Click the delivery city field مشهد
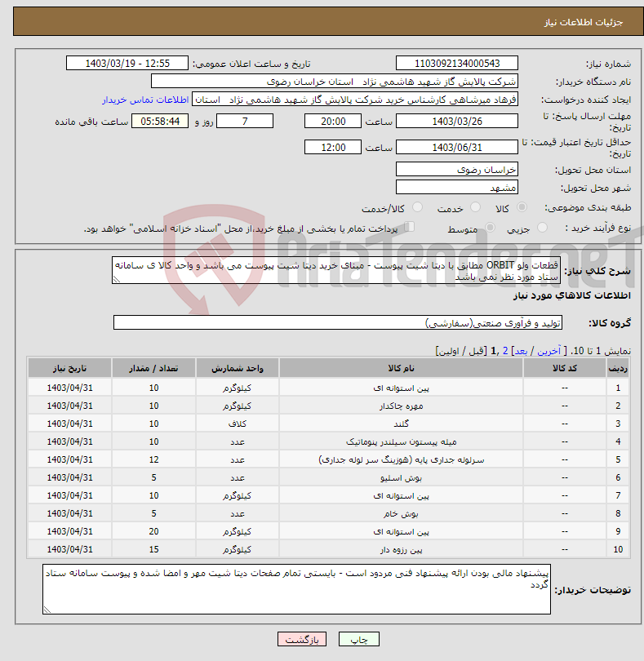 click(457, 187)
